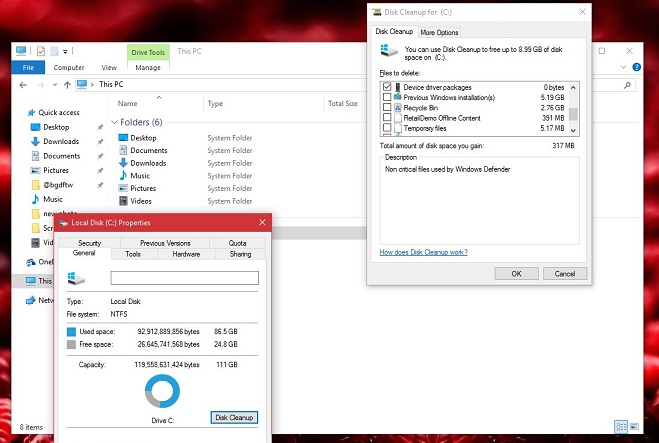
Task: Click the drive C usage donut chart
Action: point(162,391)
